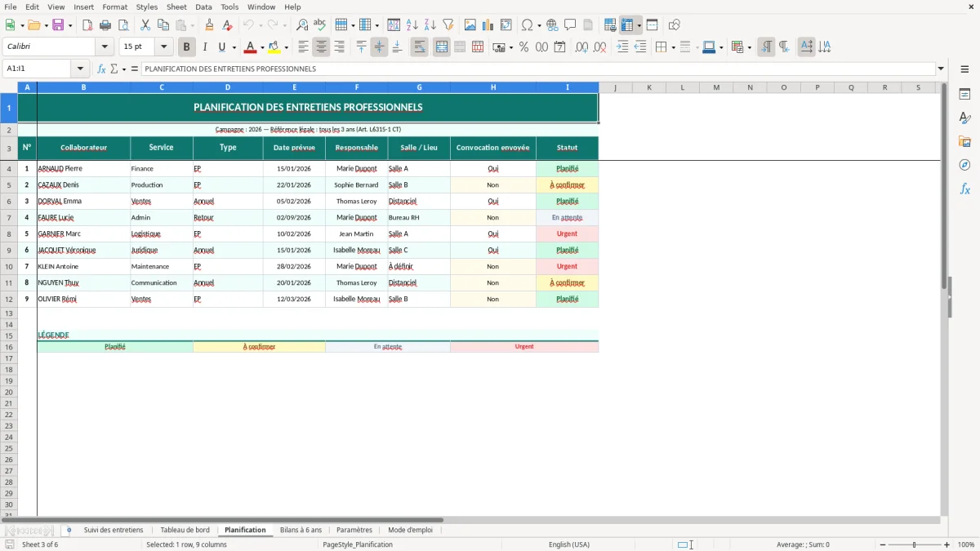Click zoom out minus button
The image size is (980, 551).
[x=883, y=544]
